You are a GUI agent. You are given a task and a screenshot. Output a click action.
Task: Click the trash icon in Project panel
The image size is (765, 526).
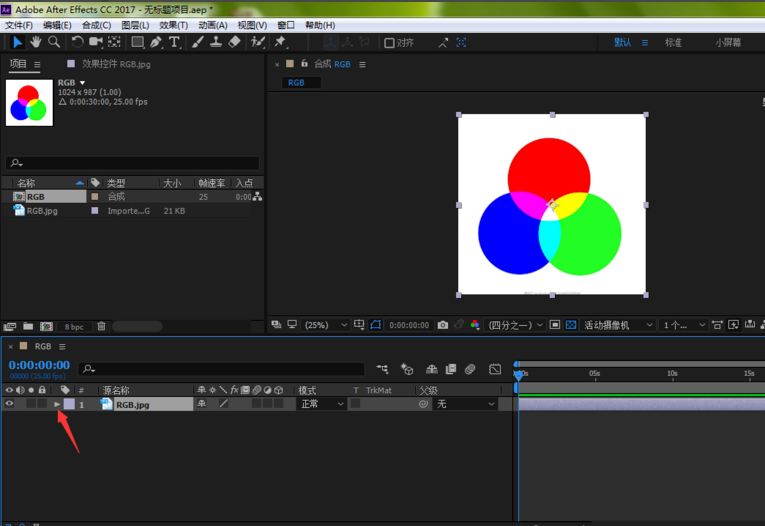[x=102, y=326]
